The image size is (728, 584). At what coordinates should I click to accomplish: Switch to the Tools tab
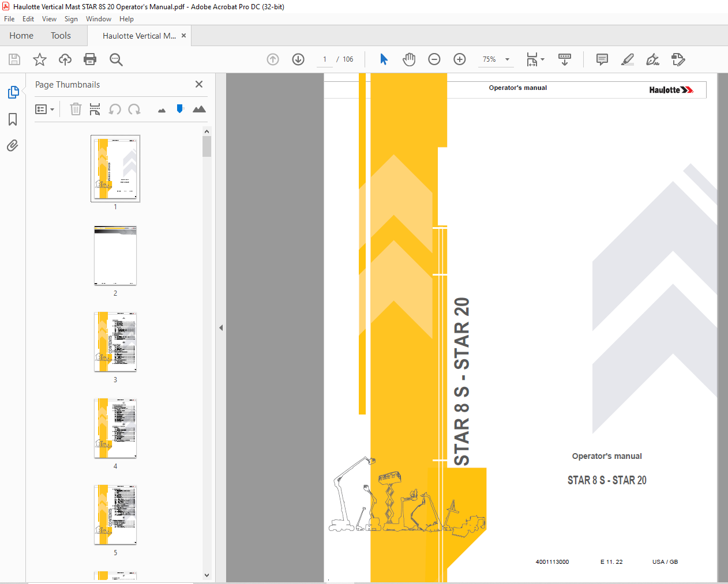[x=61, y=36]
